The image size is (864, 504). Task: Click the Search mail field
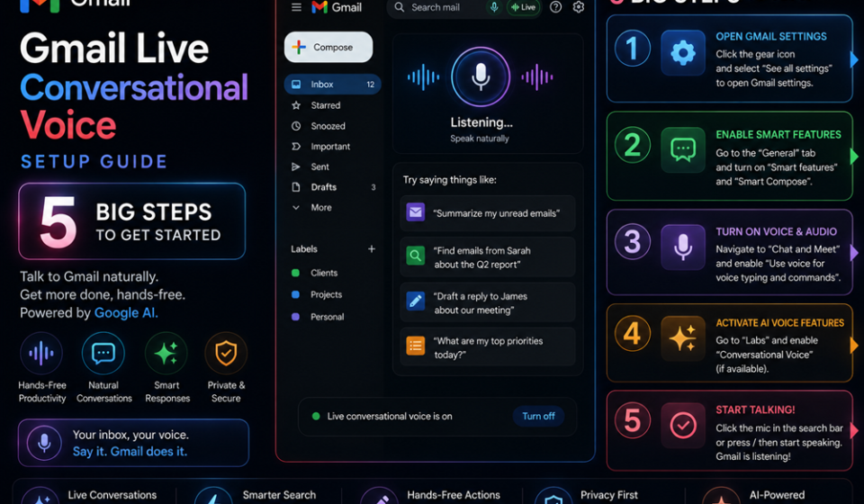click(x=436, y=7)
